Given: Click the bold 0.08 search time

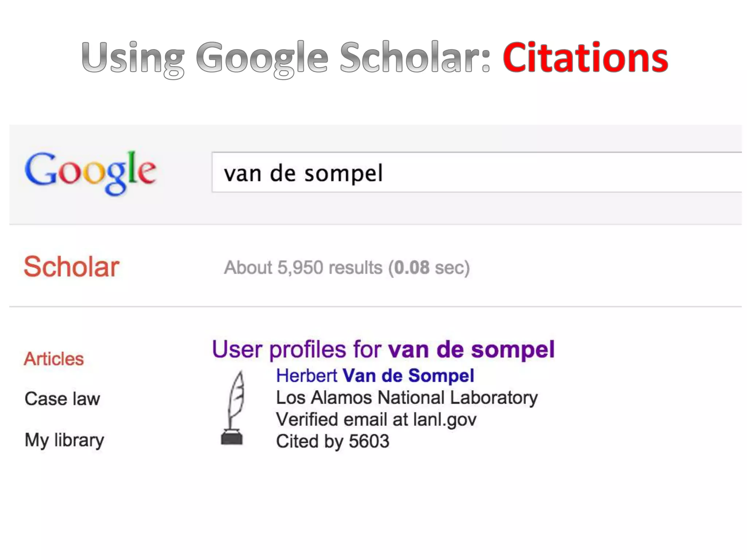Looking at the screenshot, I should (411, 268).
